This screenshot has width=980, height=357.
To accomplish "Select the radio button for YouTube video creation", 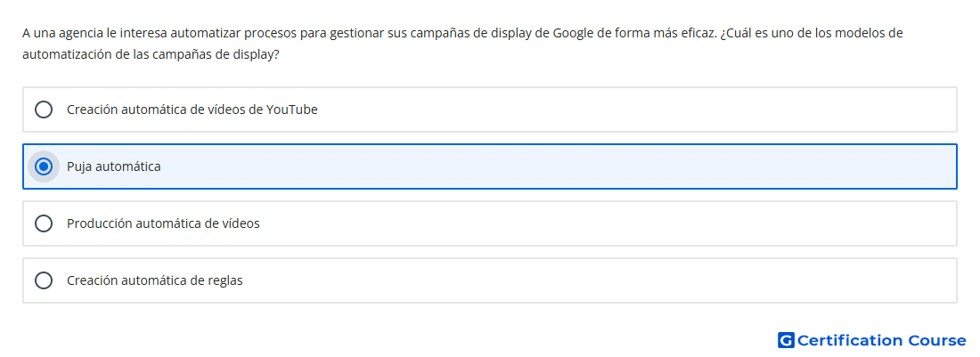I will pos(44,110).
